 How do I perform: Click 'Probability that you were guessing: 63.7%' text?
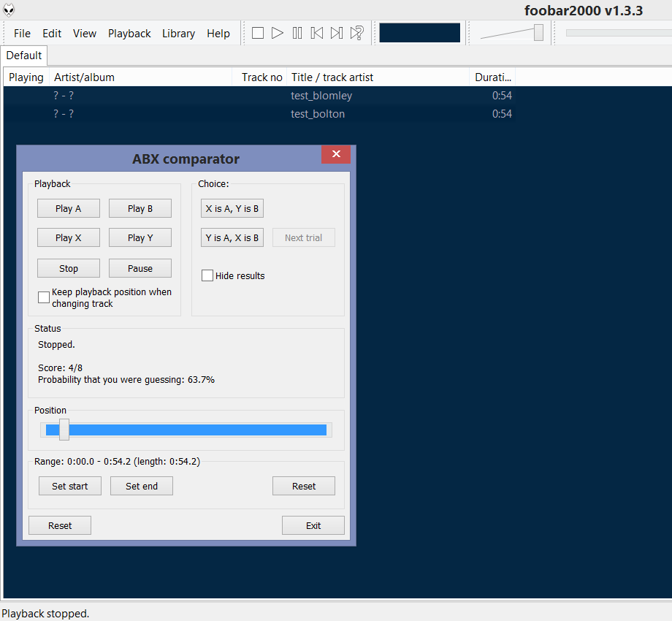click(126, 380)
